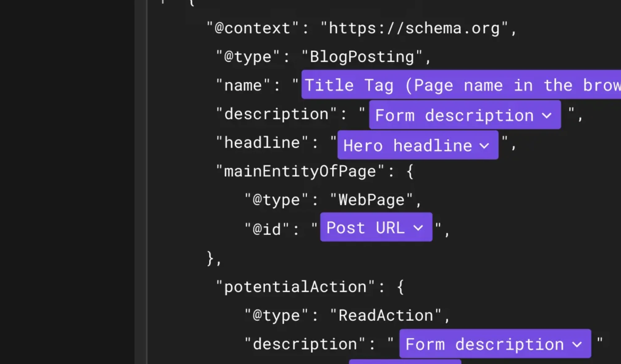Click the potentialAction key
This screenshot has width=621, height=364.
[295, 287]
